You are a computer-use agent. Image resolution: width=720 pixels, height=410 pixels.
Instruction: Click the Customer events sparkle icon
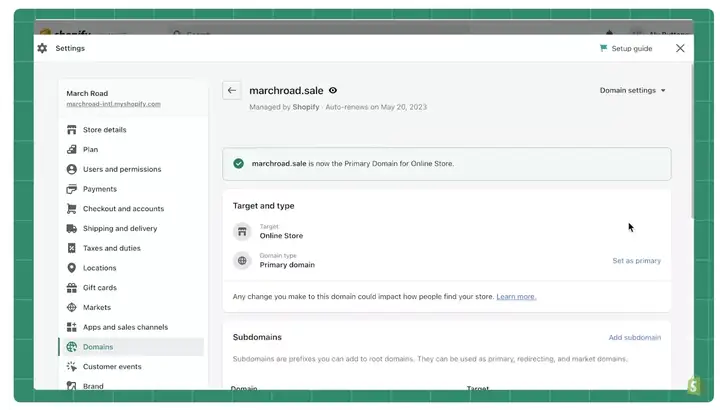[72, 367]
